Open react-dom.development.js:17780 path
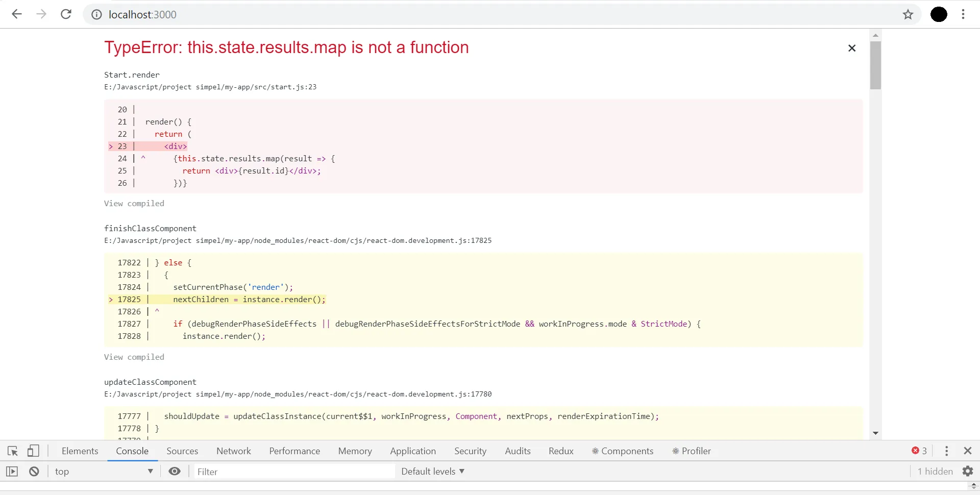Screen dimensions: 980x495 tap(298, 394)
